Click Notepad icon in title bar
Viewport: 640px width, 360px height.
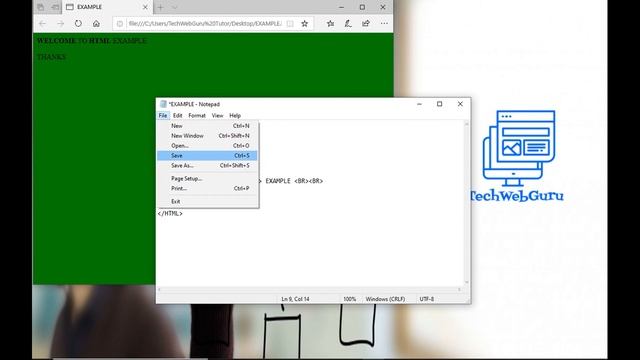pos(163,104)
